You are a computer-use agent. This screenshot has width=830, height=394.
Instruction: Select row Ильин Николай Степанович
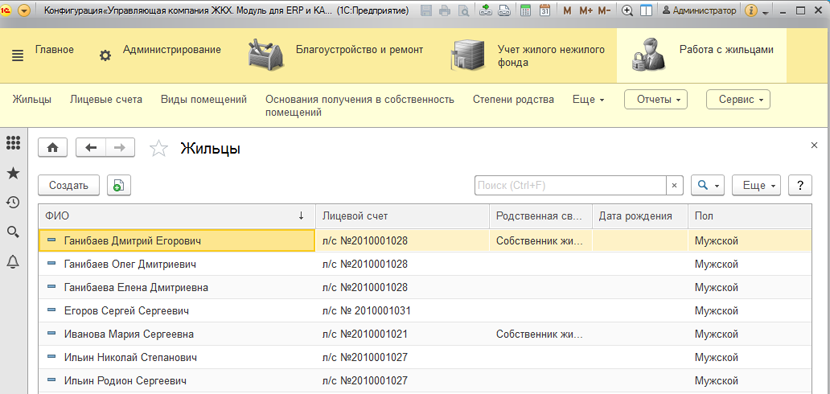425,357
